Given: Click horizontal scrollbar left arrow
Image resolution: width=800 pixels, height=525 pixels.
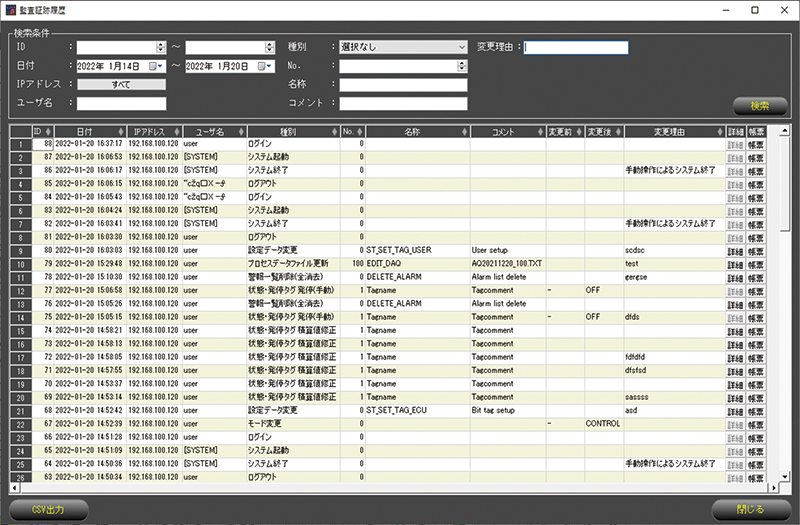Looking at the screenshot, I should click(15, 488).
